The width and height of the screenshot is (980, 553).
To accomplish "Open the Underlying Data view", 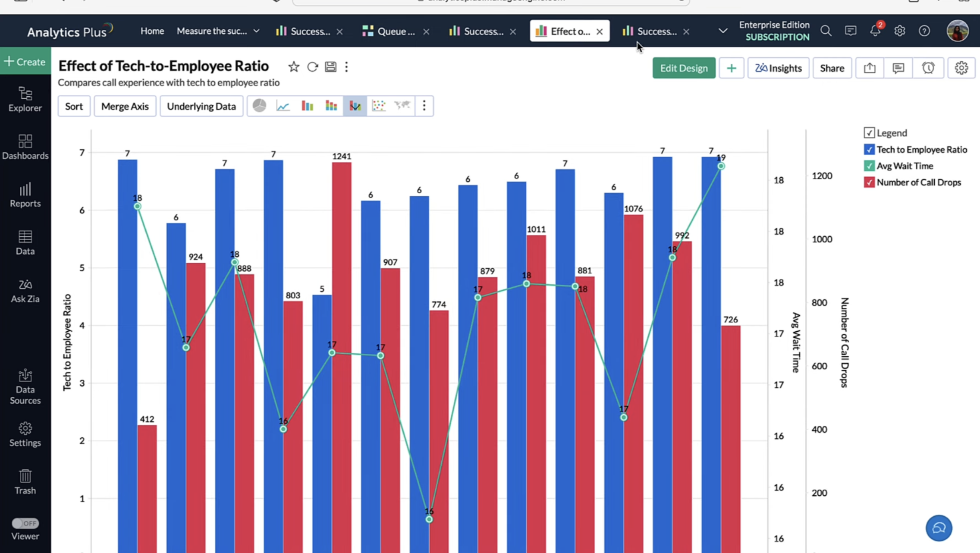I will click(x=201, y=106).
